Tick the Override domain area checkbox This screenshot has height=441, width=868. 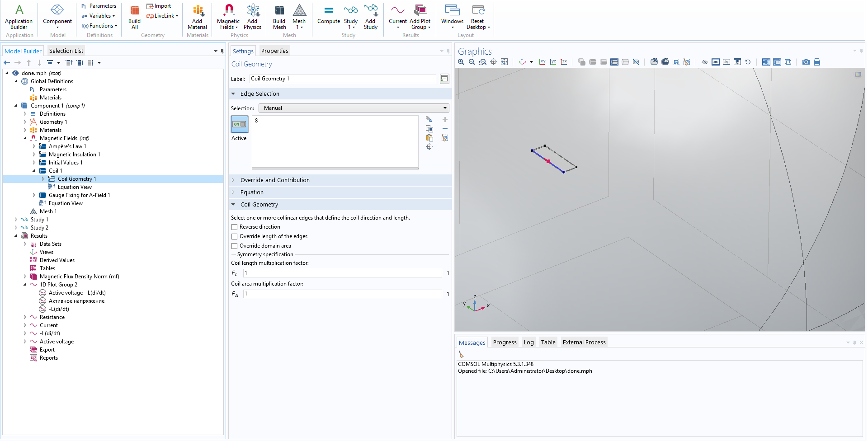(234, 246)
